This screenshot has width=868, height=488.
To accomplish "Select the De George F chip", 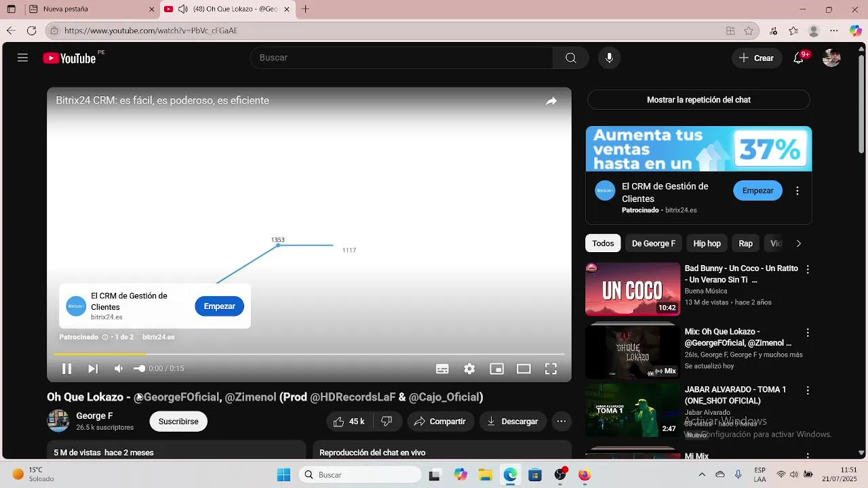I will click(x=654, y=243).
